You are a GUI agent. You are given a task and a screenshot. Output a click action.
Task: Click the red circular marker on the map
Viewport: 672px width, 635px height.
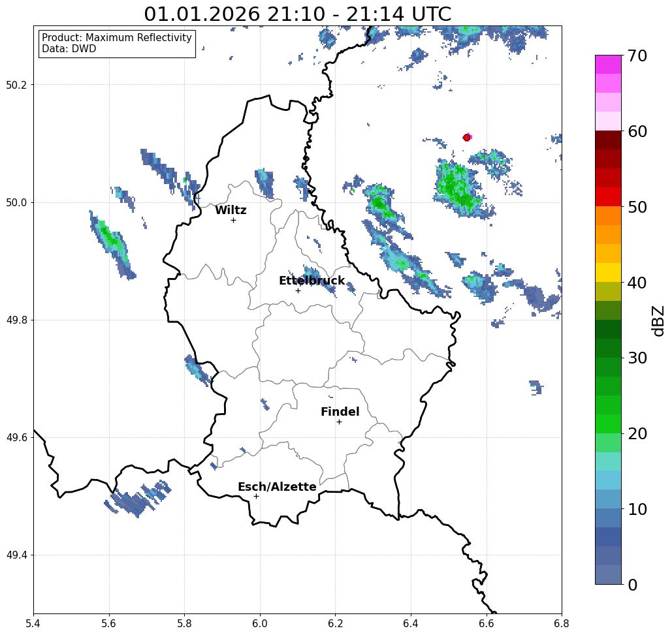pyautogui.click(x=467, y=138)
